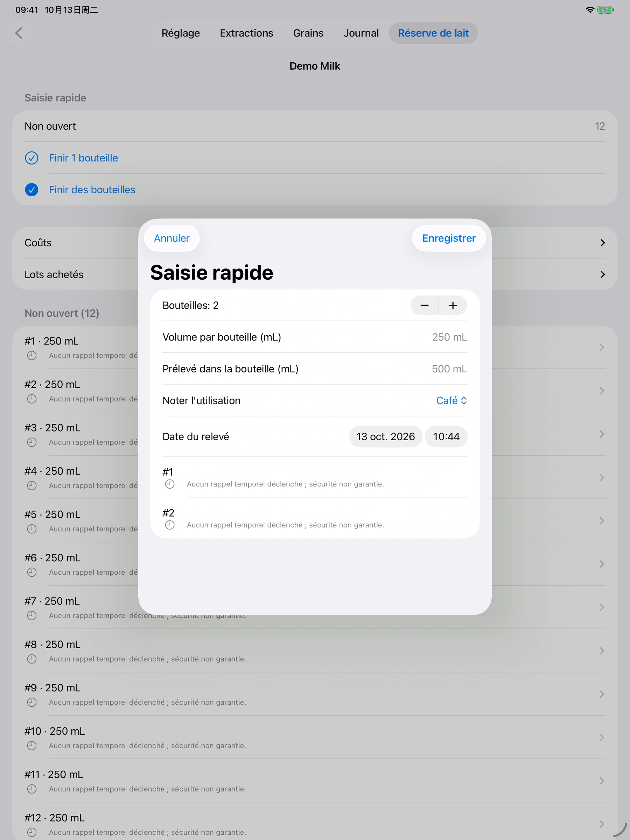Click clock icon under #1 in Saisie rapide dialog
The height and width of the screenshot is (840, 630).
(x=170, y=484)
